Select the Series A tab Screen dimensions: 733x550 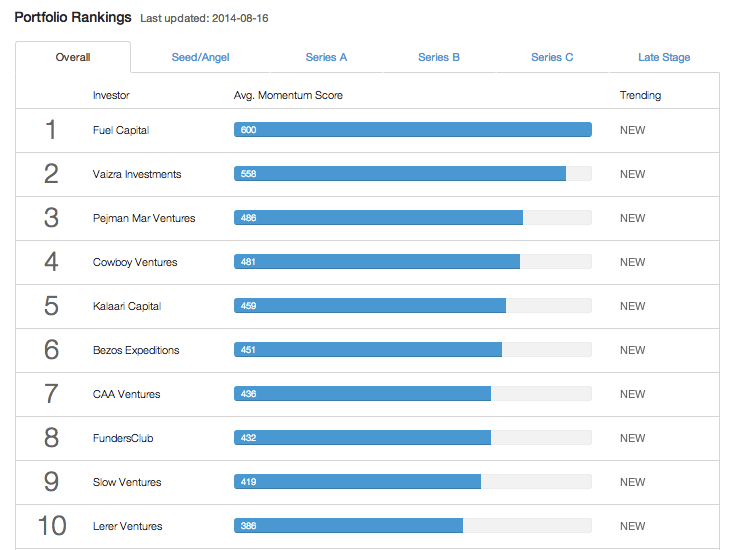click(326, 57)
